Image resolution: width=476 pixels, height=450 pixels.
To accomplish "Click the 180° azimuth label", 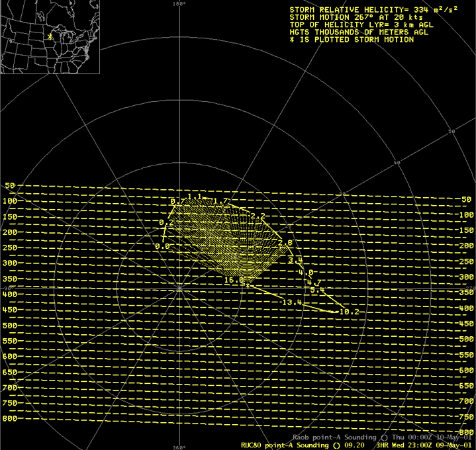I will tap(179, 4).
